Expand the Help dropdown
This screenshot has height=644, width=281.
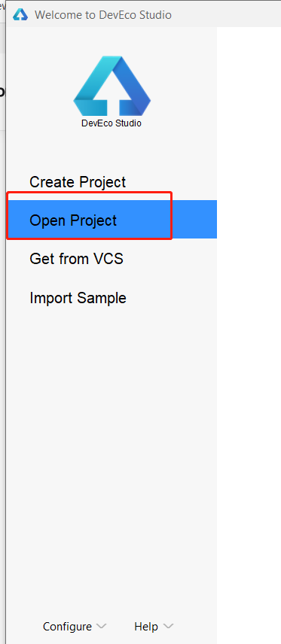(x=154, y=627)
